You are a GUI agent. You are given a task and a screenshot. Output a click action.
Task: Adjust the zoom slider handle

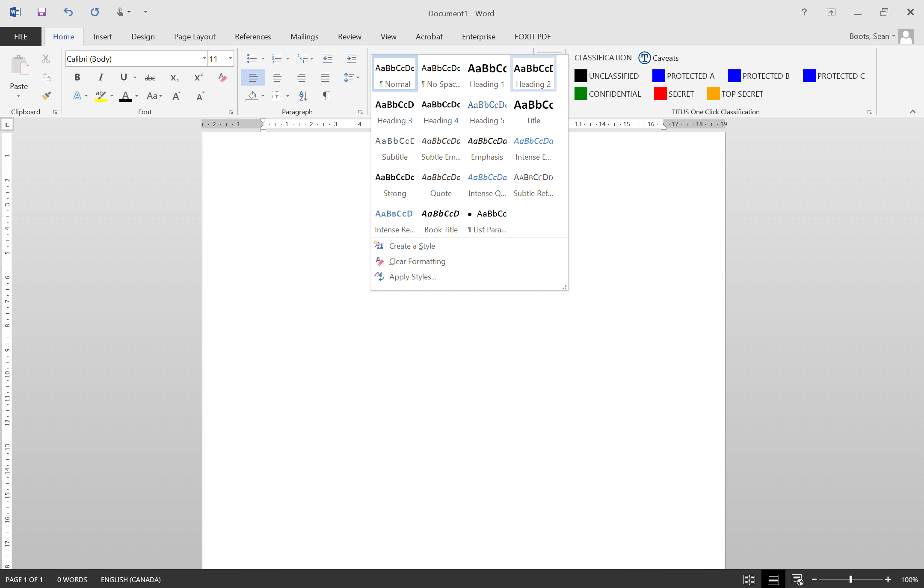click(x=850, y=579)
